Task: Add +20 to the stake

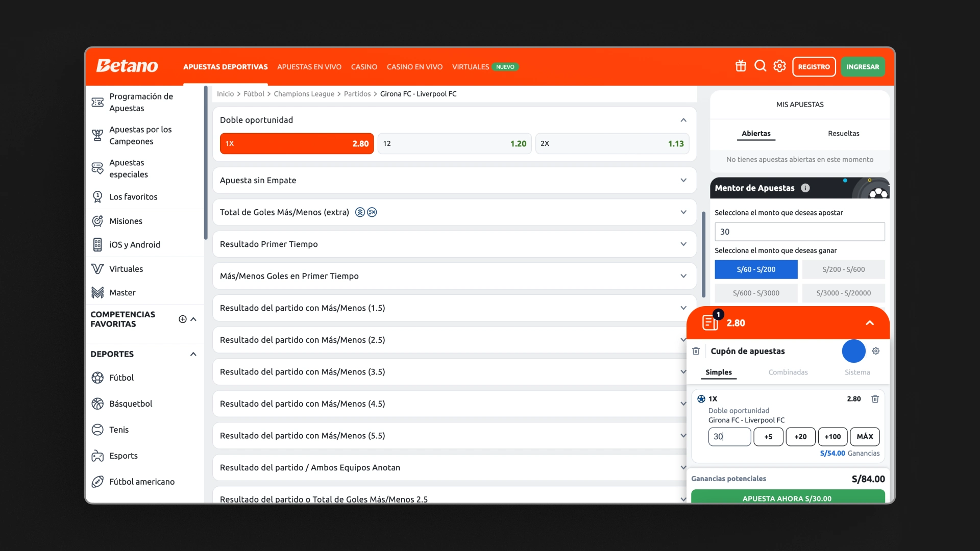Action: 800,437
